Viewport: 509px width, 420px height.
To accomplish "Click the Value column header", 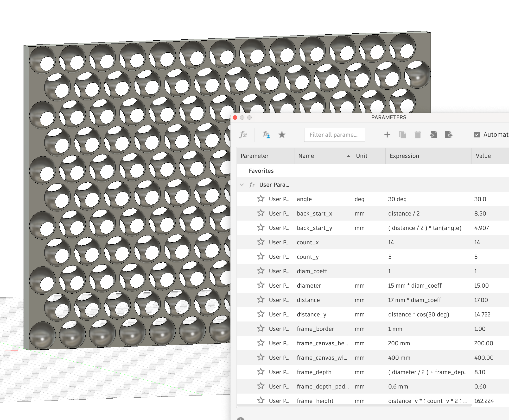I will (490, 156).
